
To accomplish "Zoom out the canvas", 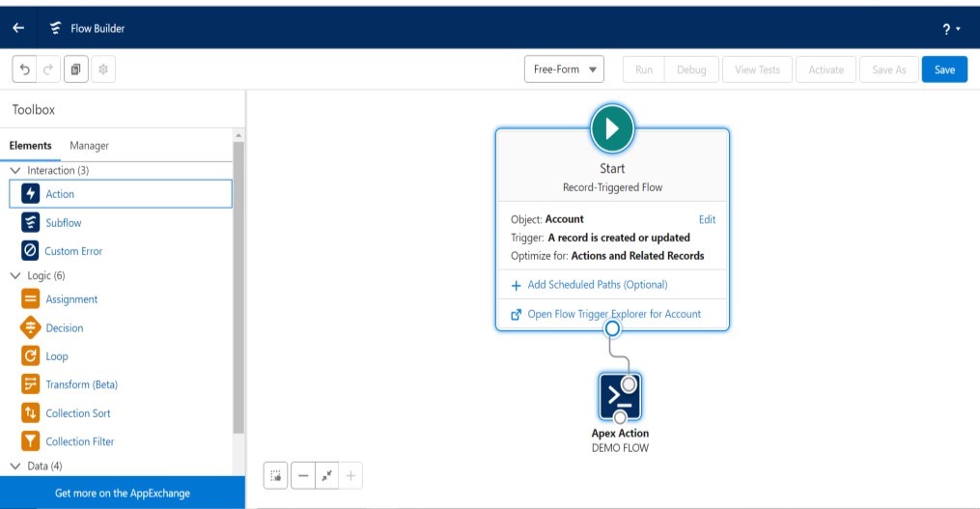I will [x=303, y=476].
